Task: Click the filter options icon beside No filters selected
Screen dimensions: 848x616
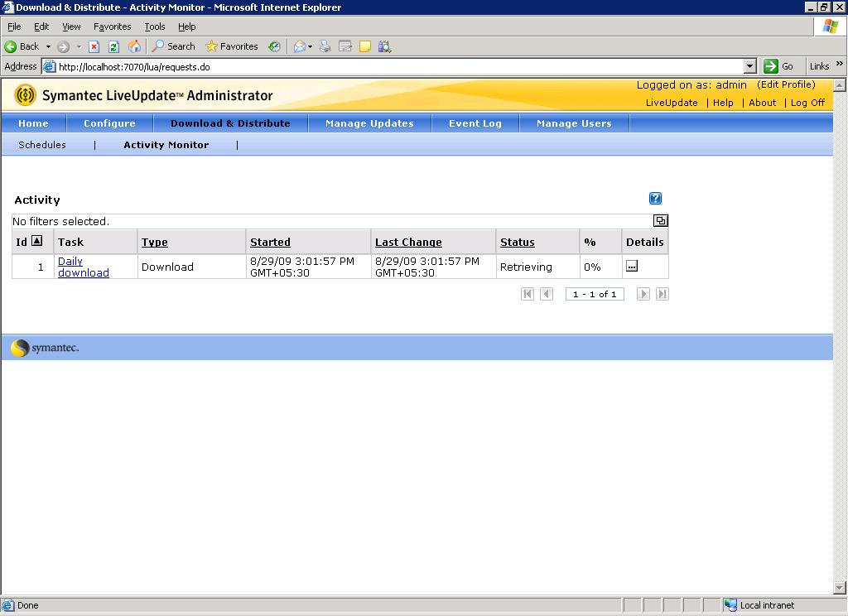Action: (660, 221)
